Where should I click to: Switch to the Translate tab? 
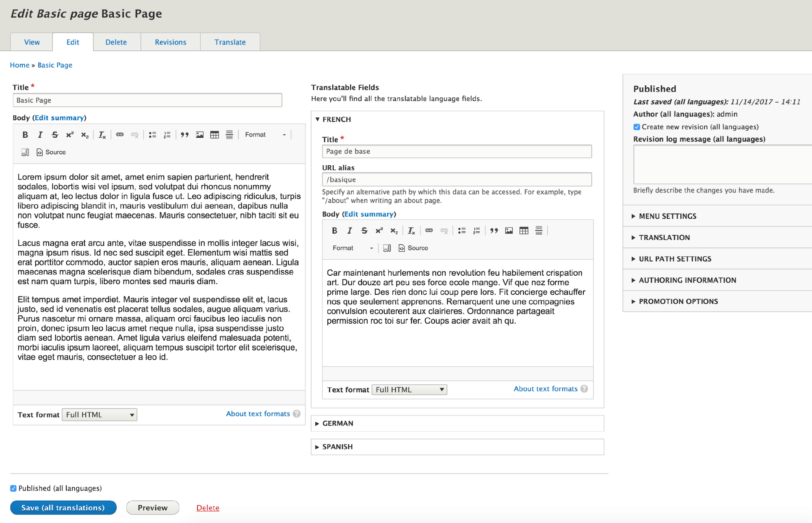(231, 42)
